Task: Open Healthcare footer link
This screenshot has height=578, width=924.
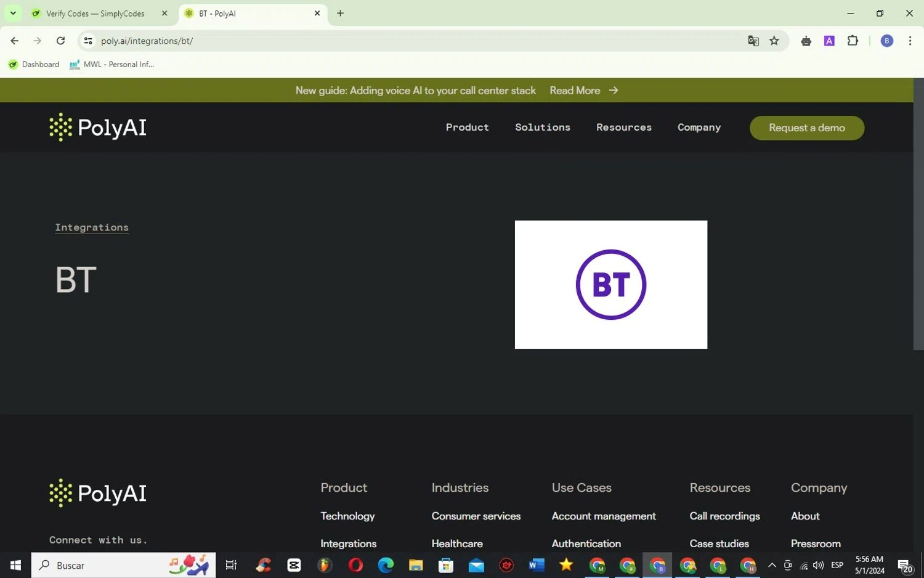Action: click(457, 544)
